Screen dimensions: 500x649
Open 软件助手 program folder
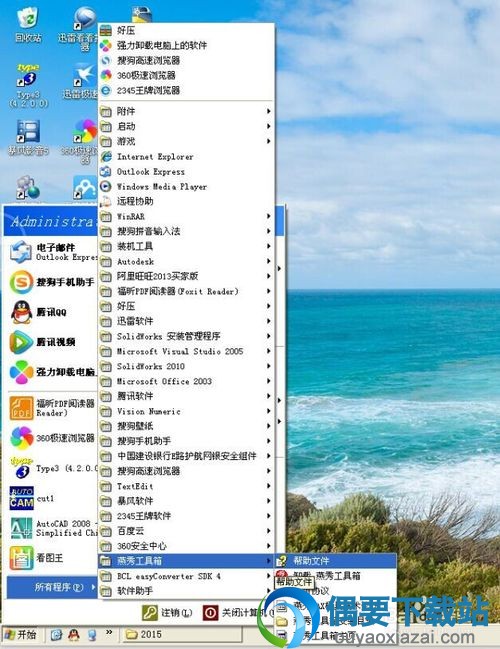pyautogui.click(x=186, y=591)
